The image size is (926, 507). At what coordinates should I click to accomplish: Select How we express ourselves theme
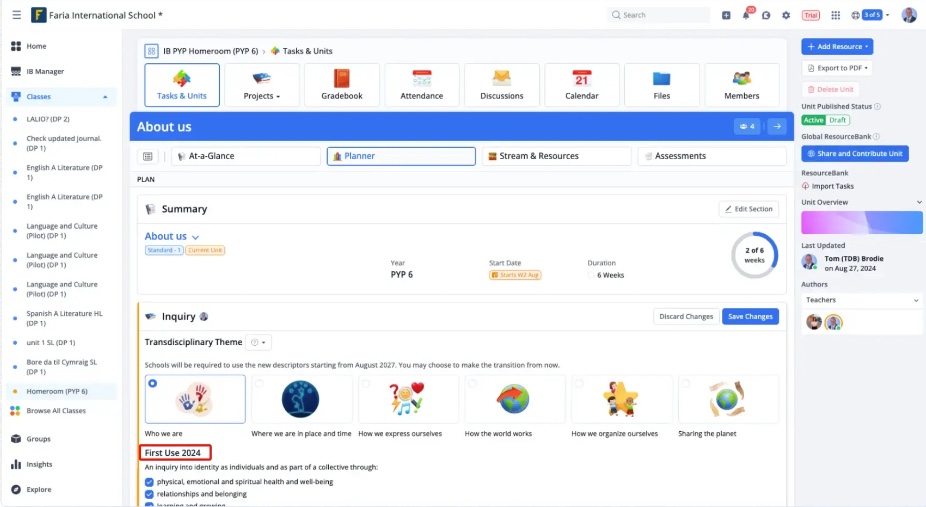408,399
